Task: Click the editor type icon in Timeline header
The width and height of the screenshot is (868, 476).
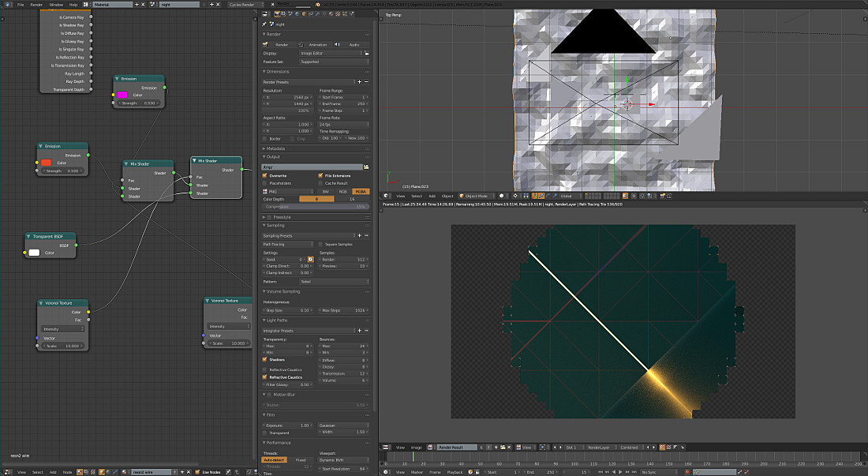Action: tap(385, 471)
